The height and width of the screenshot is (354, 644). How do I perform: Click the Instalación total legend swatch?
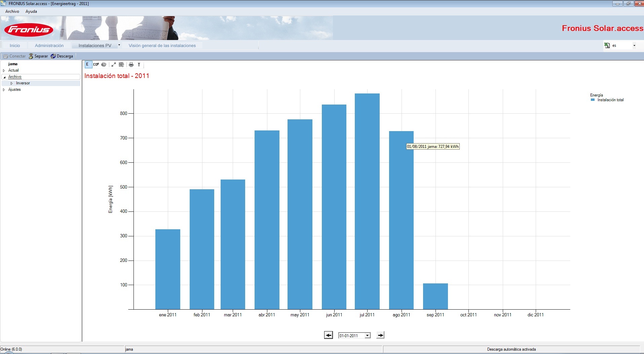(593, 100)
